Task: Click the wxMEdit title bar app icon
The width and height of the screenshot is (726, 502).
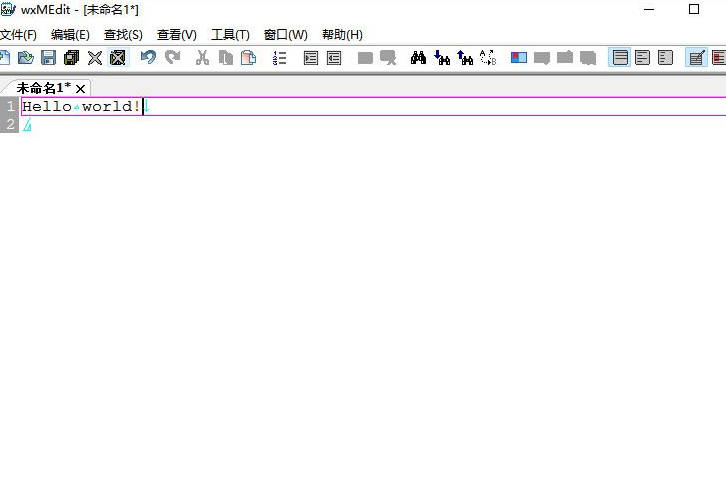Action: click(x=8, y=9)
